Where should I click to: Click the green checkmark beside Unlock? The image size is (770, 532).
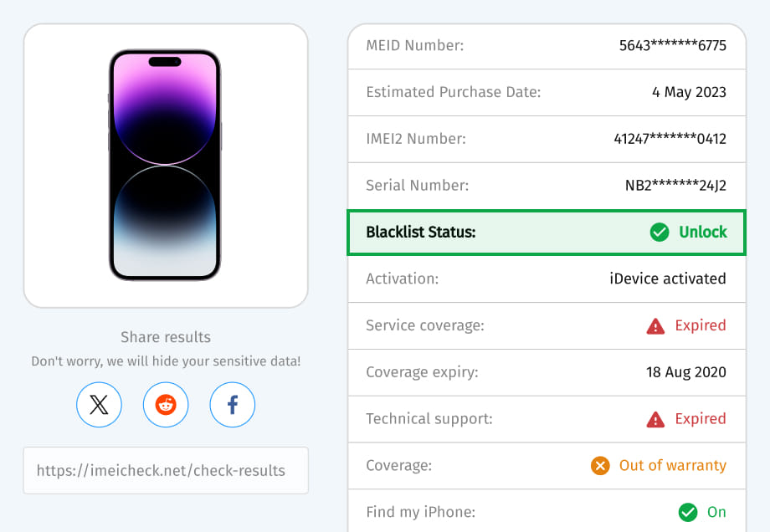(660, 232)
